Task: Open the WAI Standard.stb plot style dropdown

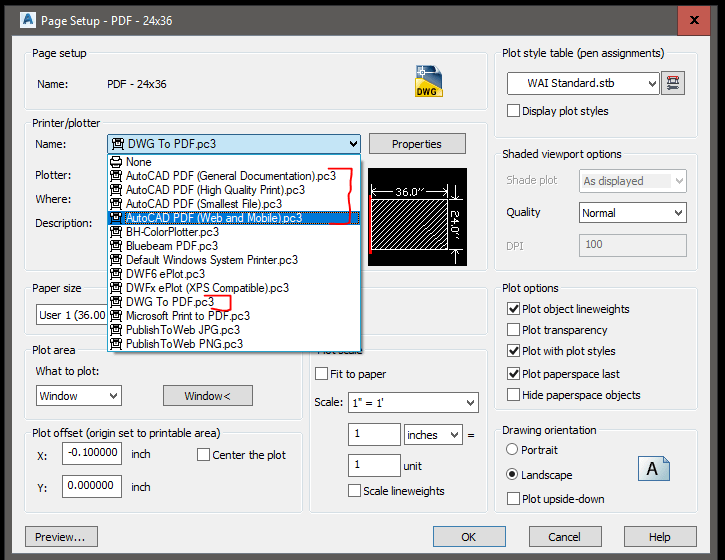Action: coord(583,83)
